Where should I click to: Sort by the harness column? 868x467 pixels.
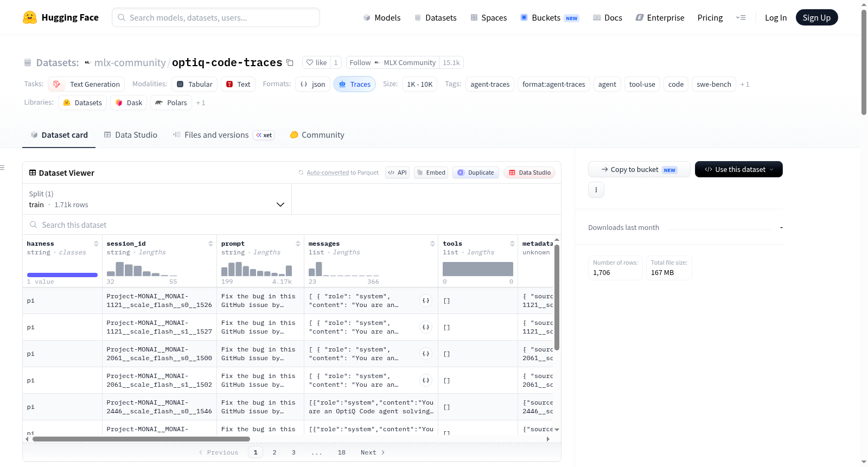[x=96, y=244]
